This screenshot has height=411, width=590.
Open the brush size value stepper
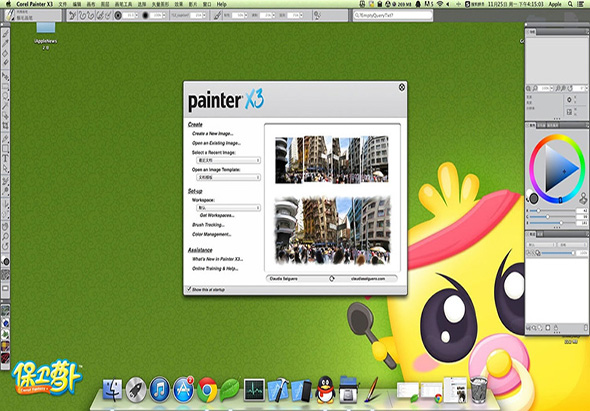[x=136, y=15]
